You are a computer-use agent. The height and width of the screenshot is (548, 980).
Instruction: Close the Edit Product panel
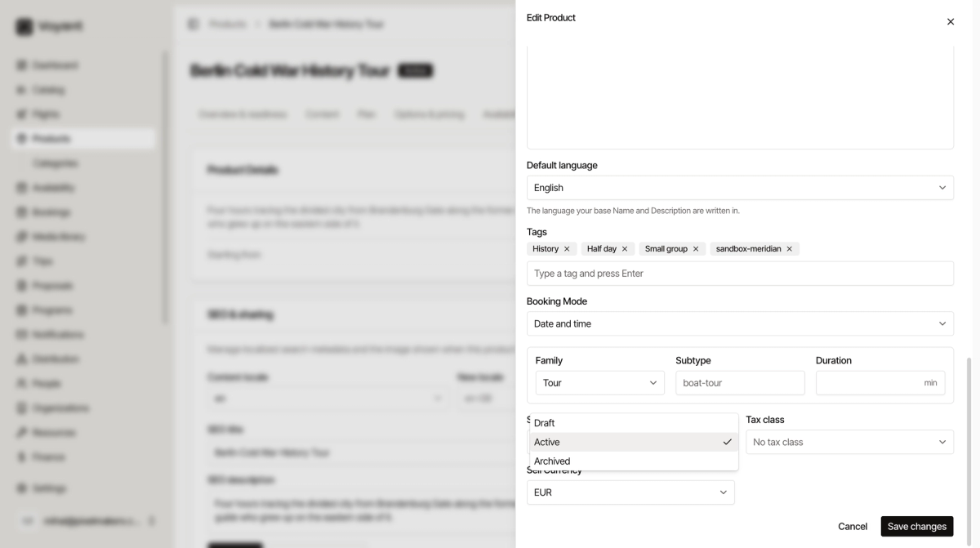pos(950,22)
